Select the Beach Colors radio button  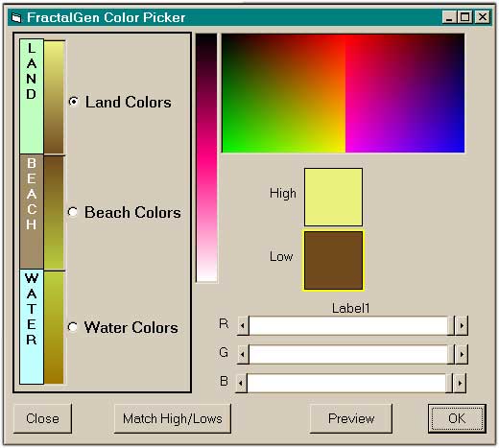click(x=73, y=212)
